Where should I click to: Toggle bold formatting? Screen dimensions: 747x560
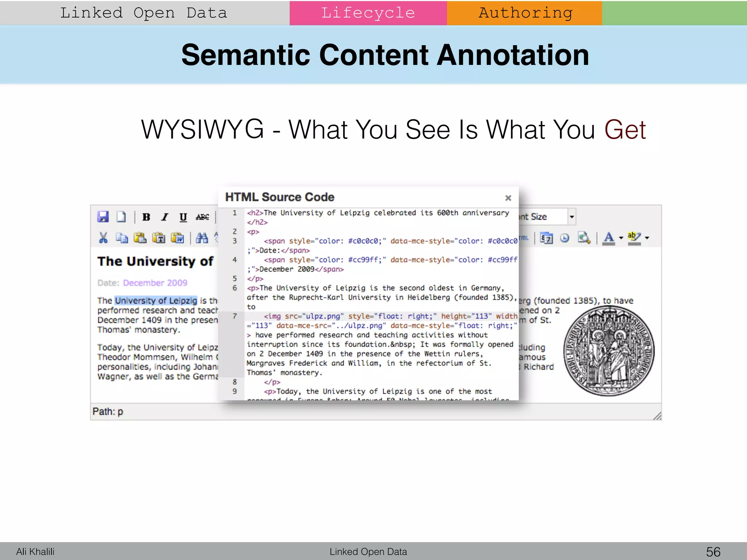[146, 217]
